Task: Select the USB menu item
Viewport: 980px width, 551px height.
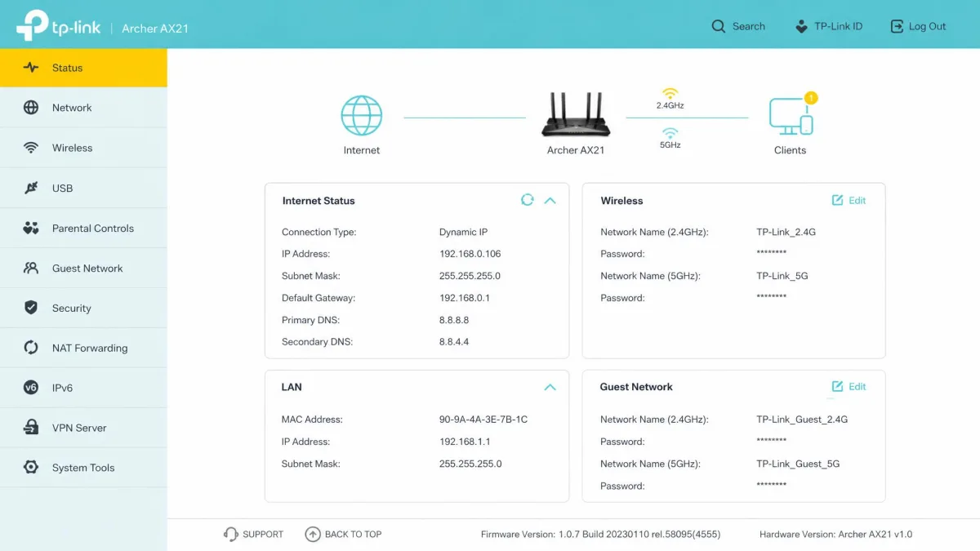Action: tap(83, 188)
